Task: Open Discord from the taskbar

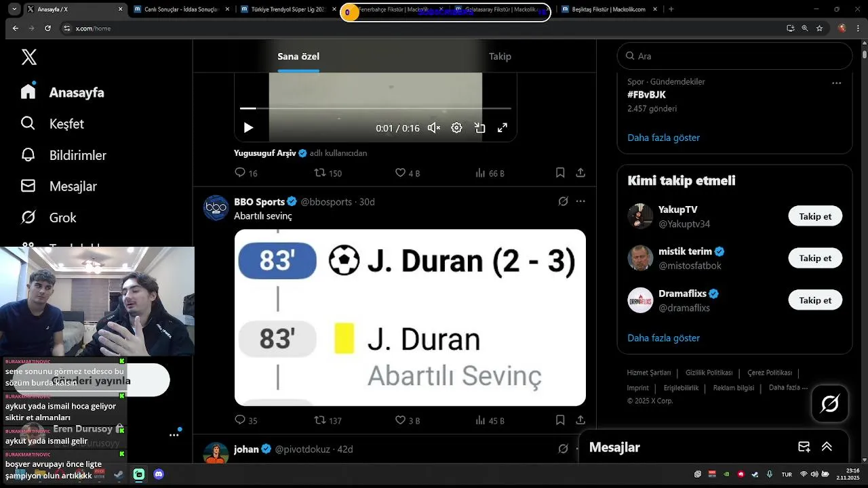Action: point(159,474)
